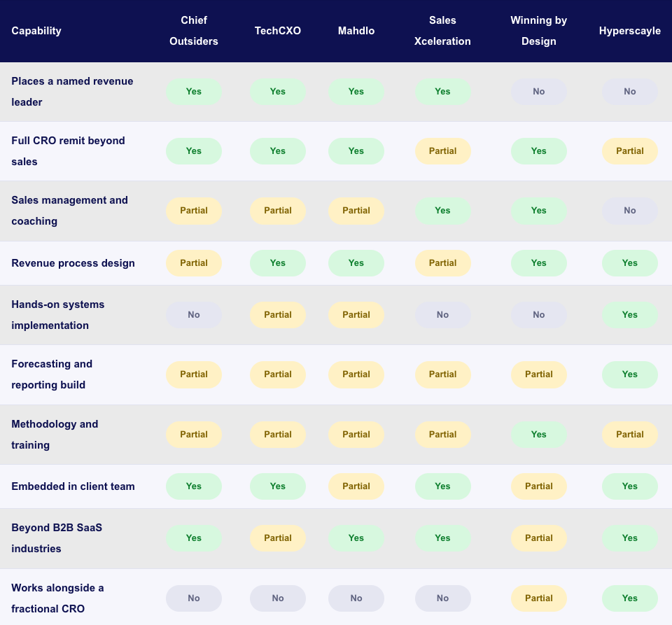Click Winning by Design's Partial for Beyond B2B SaaS

click(x=539, y=538)
